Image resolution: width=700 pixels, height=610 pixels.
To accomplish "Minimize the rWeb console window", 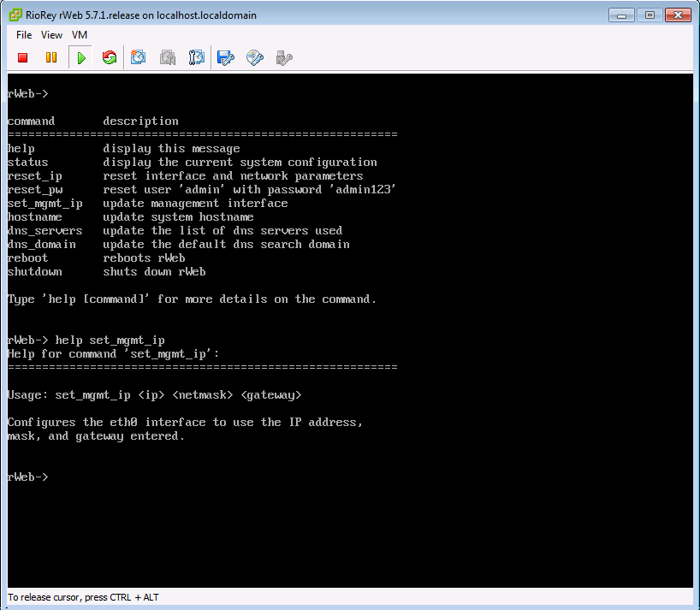I will pyautogui.click(x=621, y=15).
